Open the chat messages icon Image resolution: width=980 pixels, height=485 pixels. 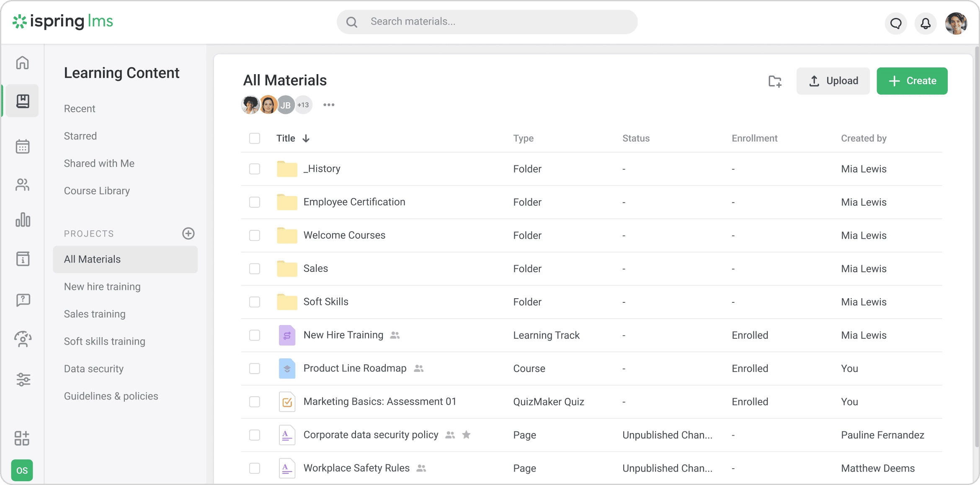point(896,23)
